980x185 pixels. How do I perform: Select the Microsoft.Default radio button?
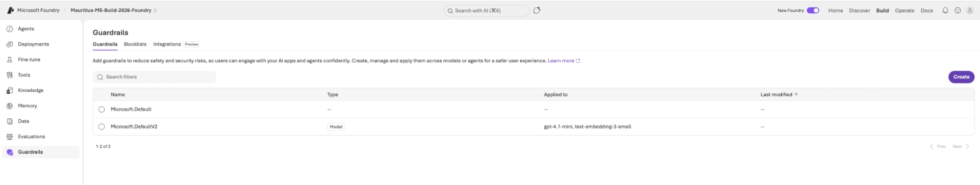[101, 109]
